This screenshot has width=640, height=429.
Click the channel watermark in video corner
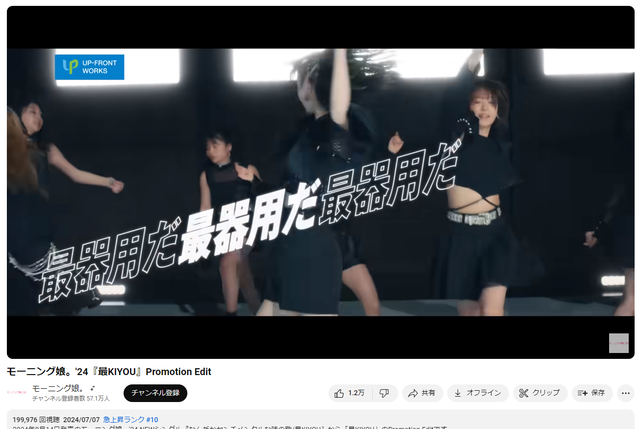coord(619,343)
